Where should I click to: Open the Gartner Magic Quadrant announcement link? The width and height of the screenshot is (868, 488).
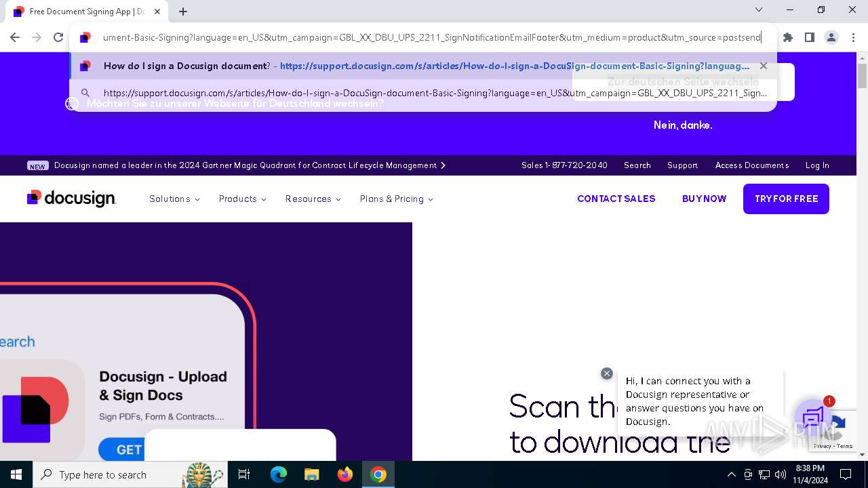(250, 165)
